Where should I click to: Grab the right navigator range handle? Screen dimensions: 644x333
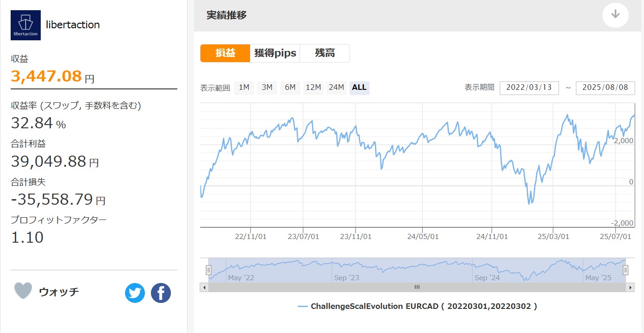click(625, 270)
